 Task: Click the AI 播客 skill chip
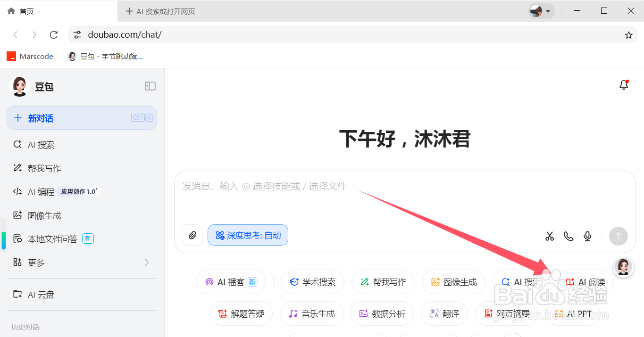(x=231, y=282)
